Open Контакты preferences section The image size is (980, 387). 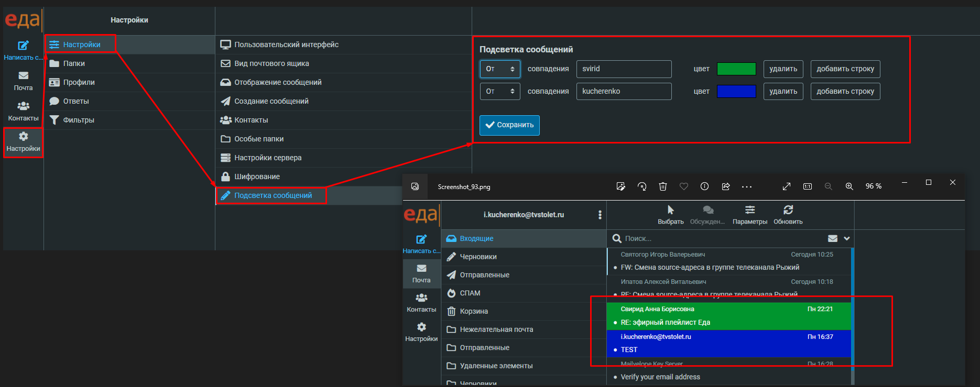tap(343, 120)
